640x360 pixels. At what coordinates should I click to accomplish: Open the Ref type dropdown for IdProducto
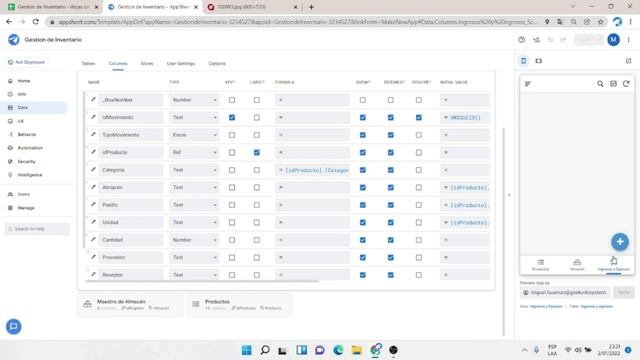point(194,152)
